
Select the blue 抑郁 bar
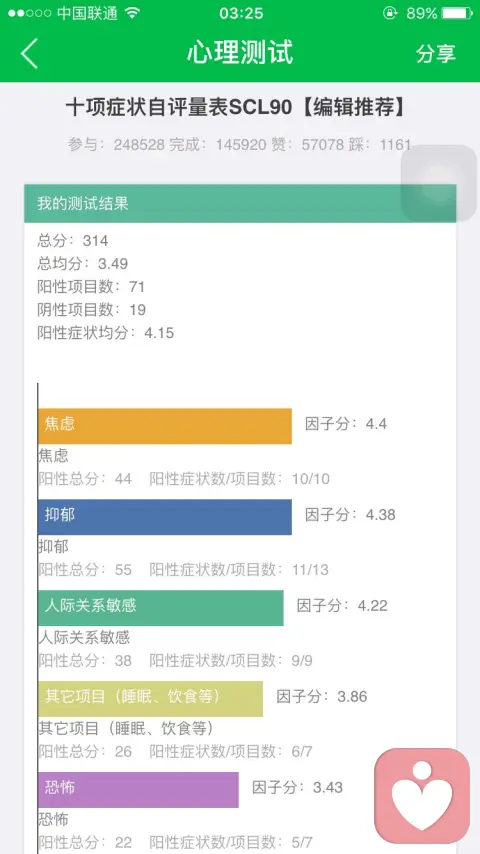point(165,517)
